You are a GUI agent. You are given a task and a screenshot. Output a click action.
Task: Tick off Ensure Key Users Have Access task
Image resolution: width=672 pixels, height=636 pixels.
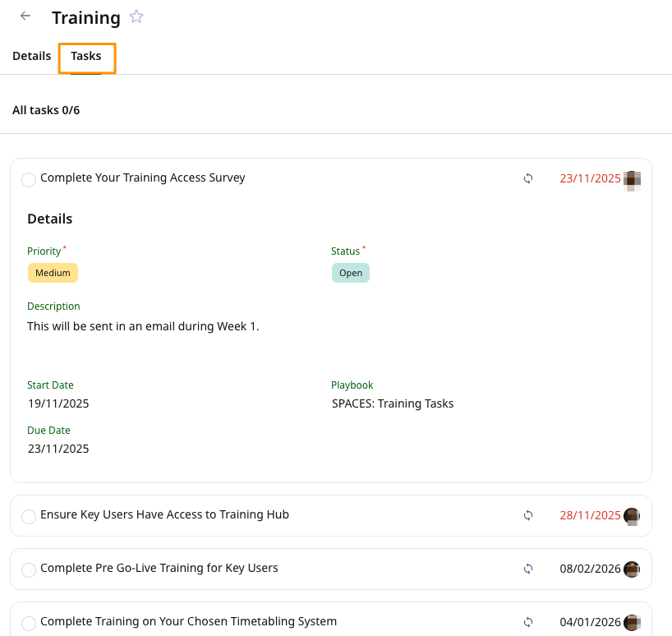29,517
